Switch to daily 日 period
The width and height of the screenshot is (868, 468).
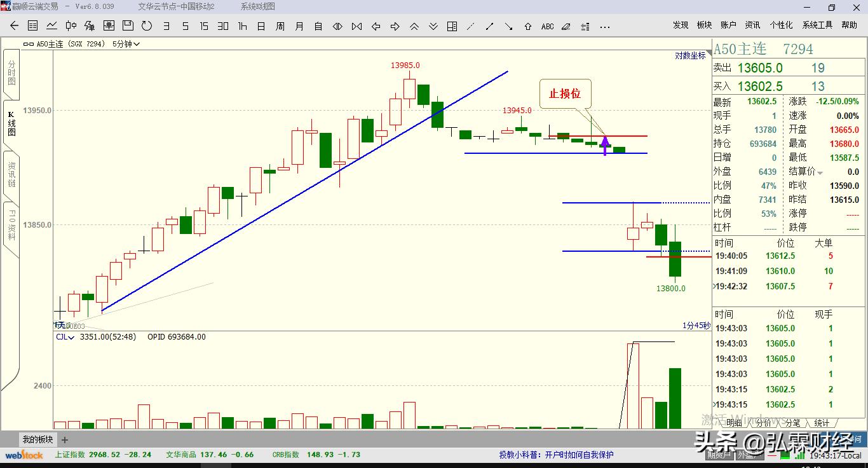(261, 26)
